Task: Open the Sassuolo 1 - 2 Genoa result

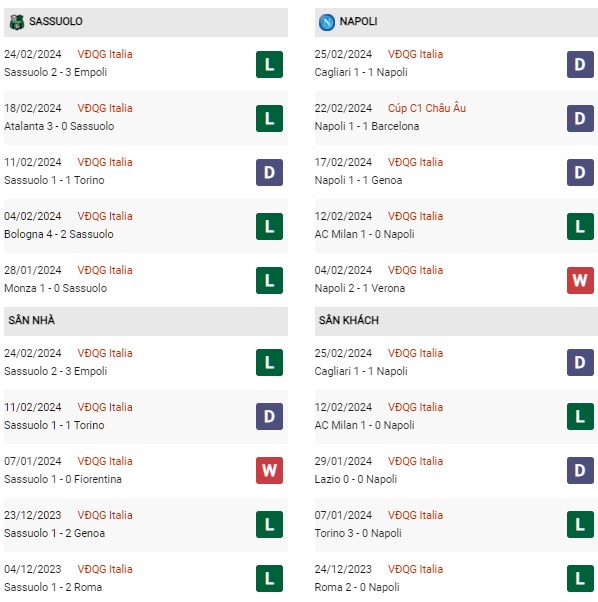Action: pos(55,533)
